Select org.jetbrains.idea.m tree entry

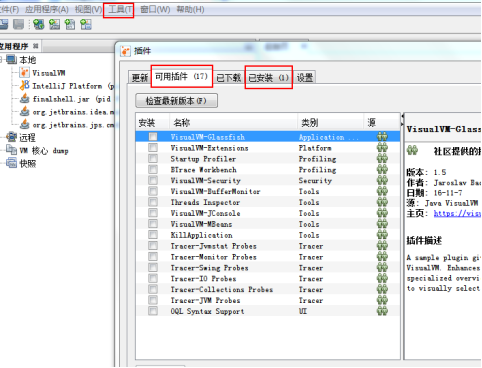pos(73,112)
